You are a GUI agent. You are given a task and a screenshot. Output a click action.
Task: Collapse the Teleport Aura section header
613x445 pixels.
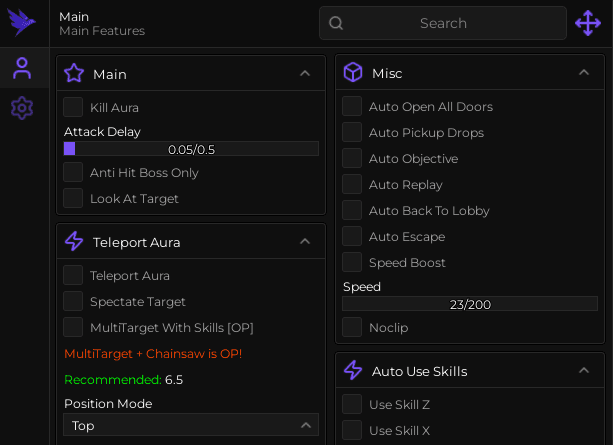(x=305, y=241)
